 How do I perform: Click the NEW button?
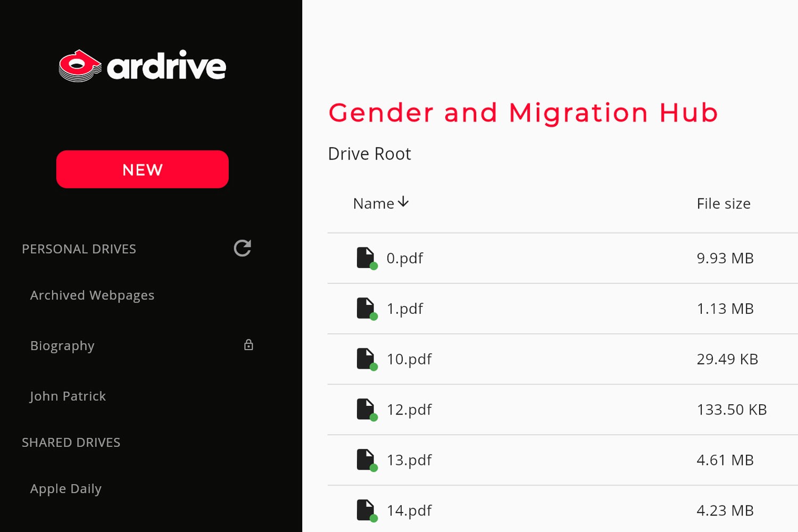click(x=142, y=169)
